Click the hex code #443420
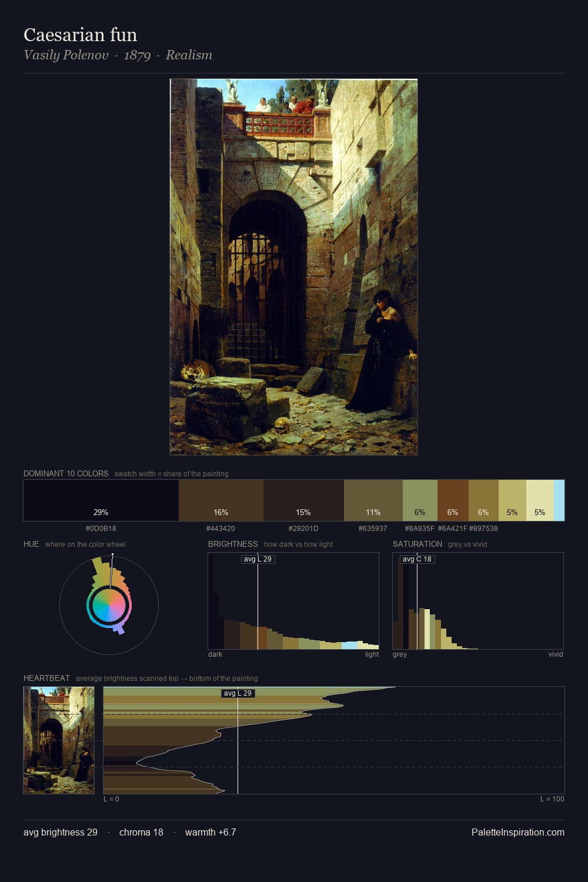This screenshot has height=882, width=588. pos(220,529)
